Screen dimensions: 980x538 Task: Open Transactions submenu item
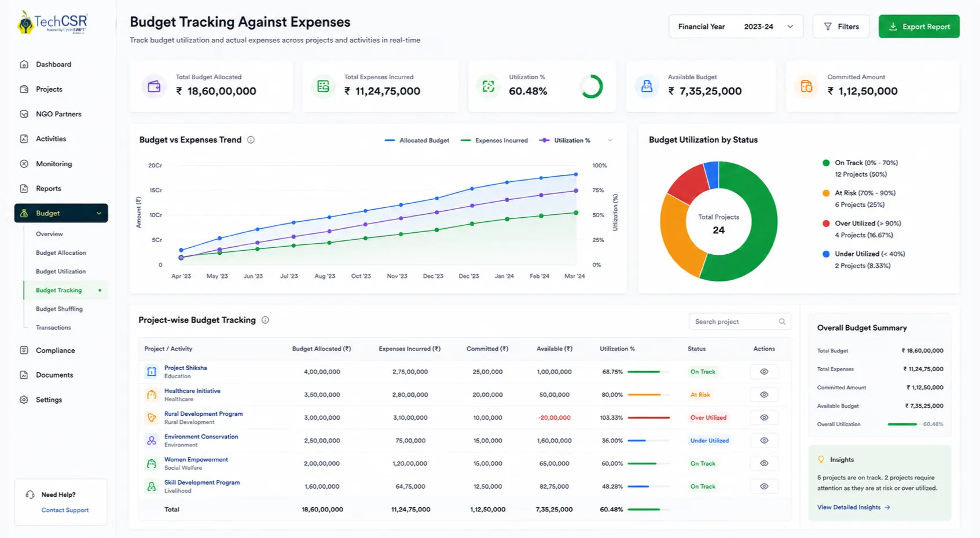coord(53,328)
